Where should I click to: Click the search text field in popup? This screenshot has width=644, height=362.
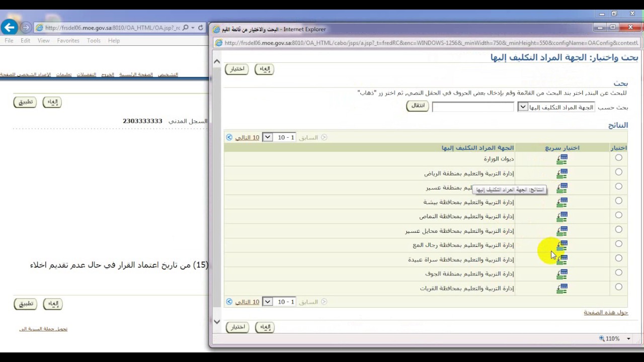point(473,107)
